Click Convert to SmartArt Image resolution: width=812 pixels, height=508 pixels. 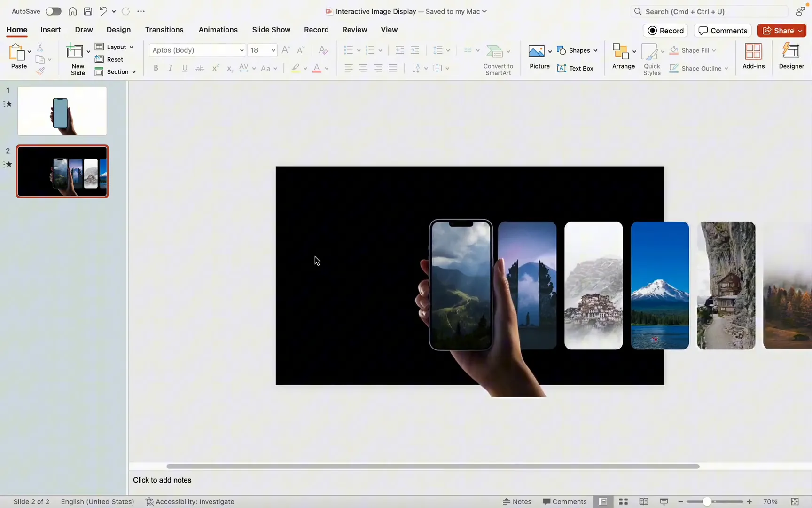tap(498, 60)
